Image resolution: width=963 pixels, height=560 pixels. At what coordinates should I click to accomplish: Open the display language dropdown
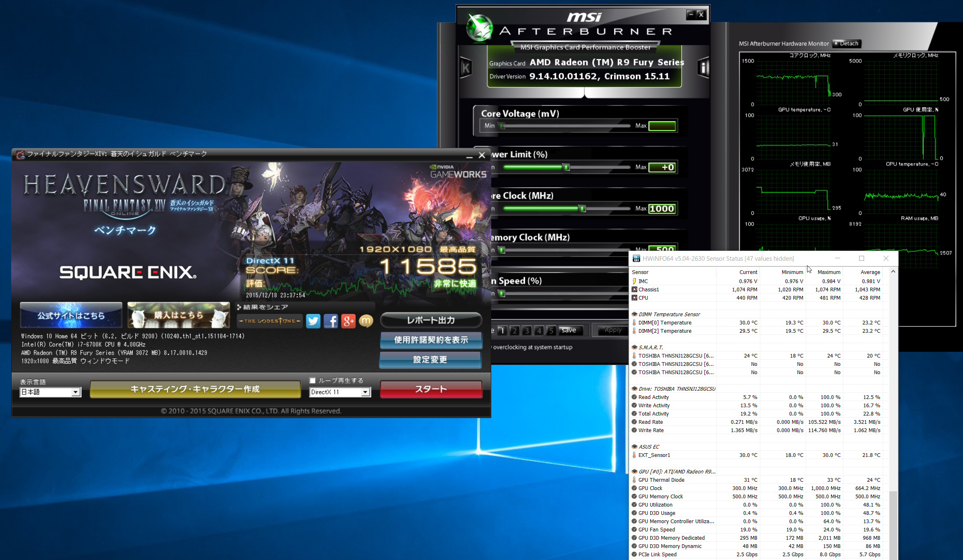tap(75, 392)
